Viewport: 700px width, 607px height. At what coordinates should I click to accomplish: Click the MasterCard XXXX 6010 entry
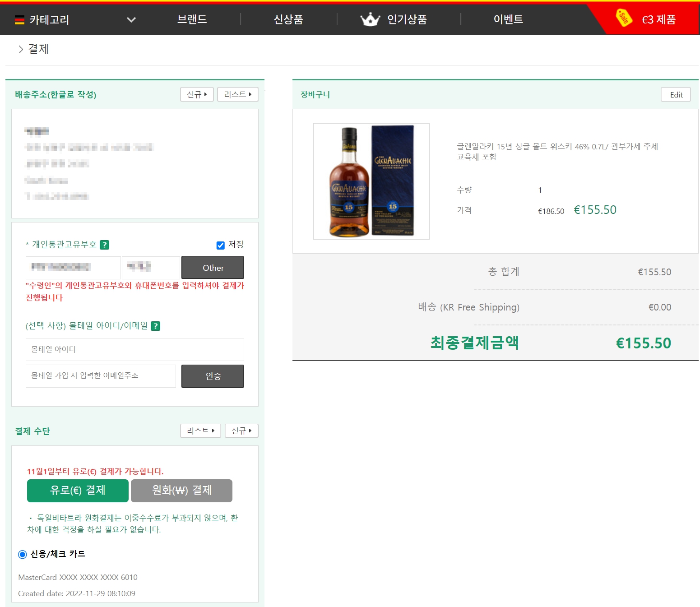click(x=78, y=577)
